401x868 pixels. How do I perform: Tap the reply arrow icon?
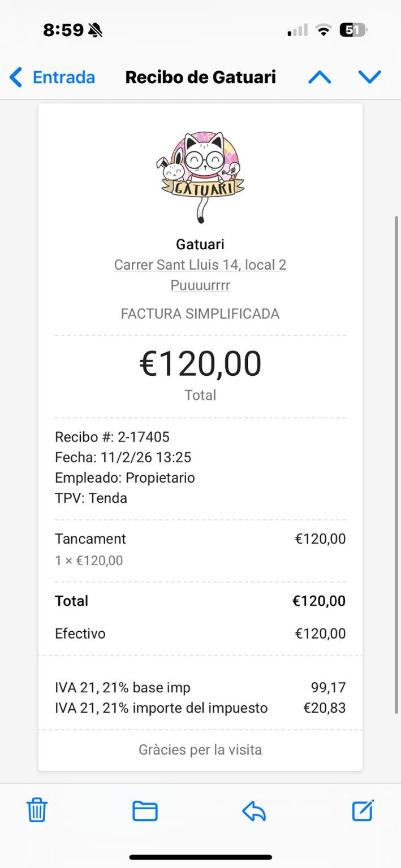[x=254, y=811]
